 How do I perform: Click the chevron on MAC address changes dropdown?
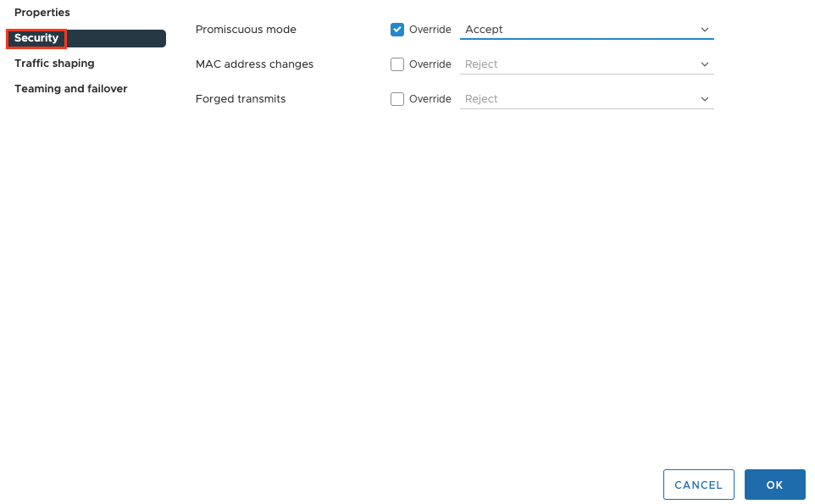704,64
